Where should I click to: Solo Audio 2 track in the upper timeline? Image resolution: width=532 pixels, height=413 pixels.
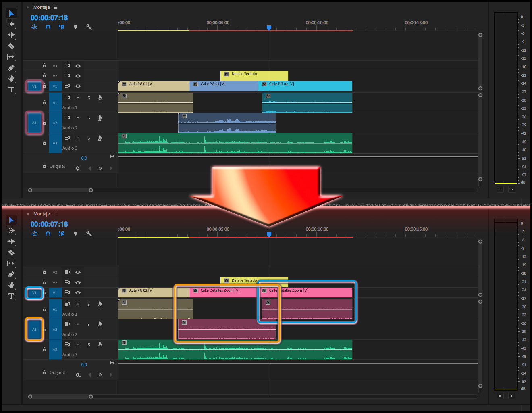pyautogui.click(x=89, y=118)
